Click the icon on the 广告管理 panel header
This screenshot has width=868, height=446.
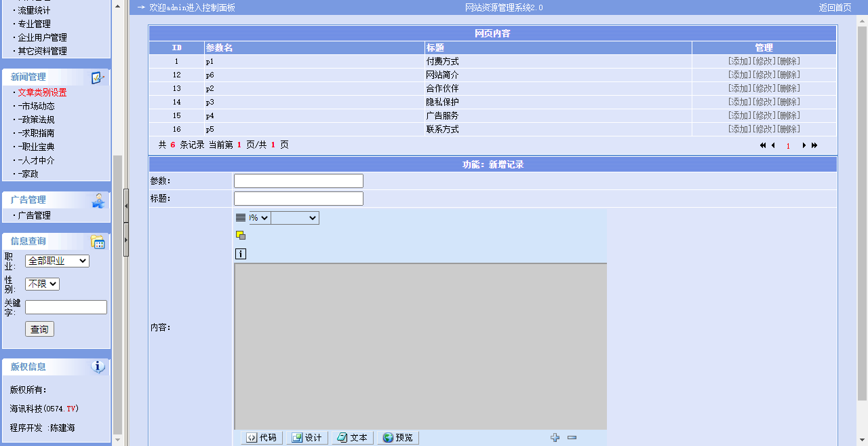pyautogui.click(x=98, y=202)
